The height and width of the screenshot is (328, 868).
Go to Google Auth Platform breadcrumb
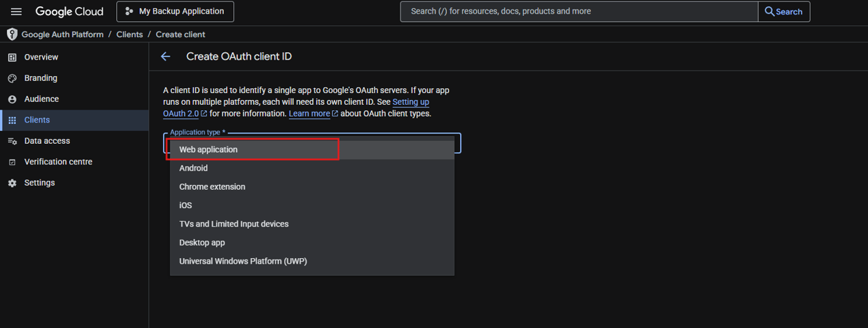pos(62,34)
